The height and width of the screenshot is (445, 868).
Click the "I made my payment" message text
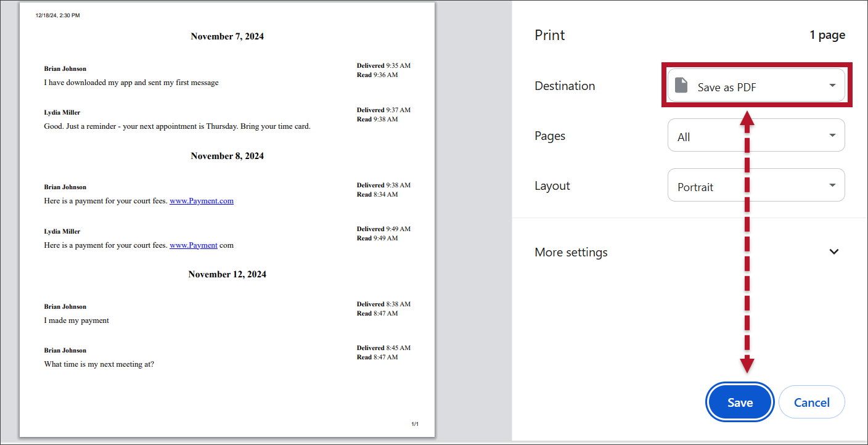point(76,320)
